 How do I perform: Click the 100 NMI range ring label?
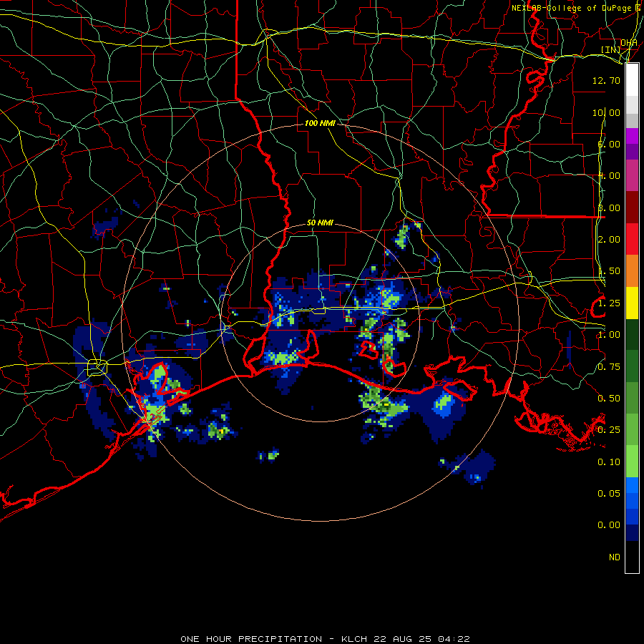tap(320, 123)
